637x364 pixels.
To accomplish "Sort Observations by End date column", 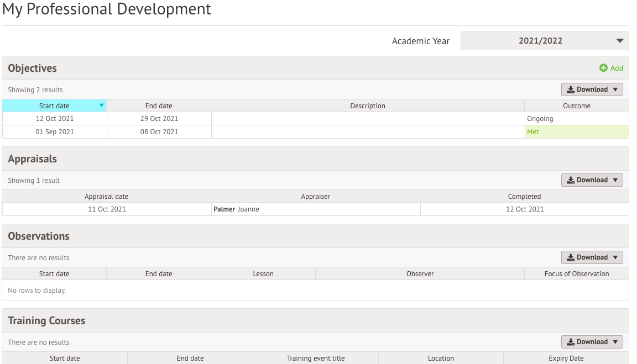I will coord(159,274).
